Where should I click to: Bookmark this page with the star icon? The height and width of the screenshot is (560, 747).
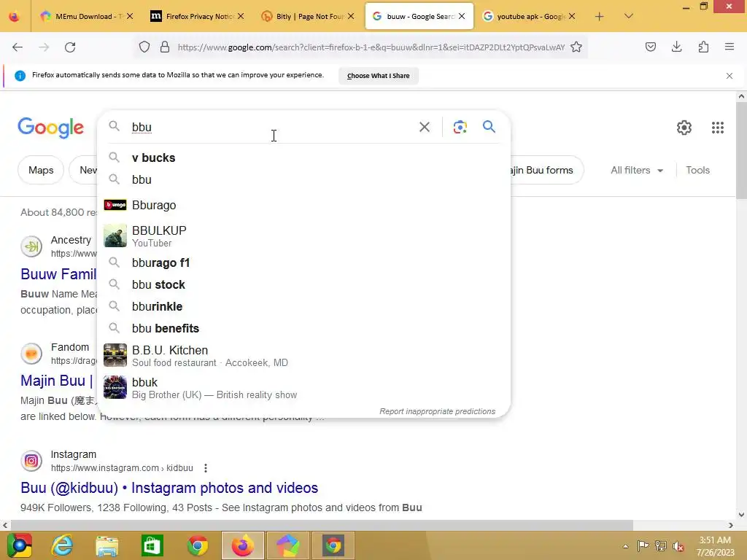click(576, 47)
